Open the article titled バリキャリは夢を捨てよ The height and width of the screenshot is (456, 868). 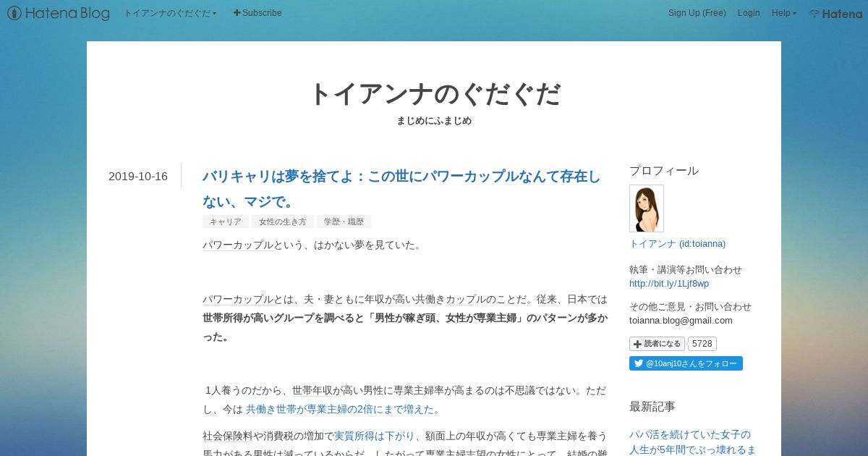tap(401, 189)
